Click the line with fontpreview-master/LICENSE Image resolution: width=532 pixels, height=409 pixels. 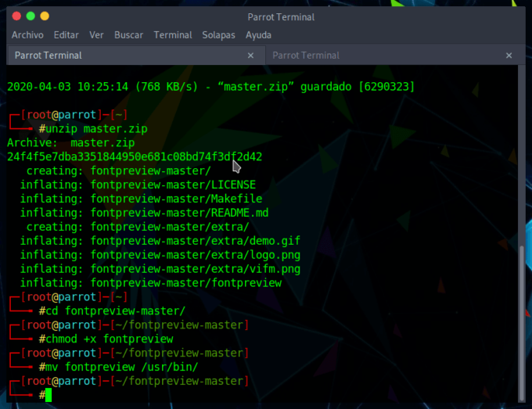(x=138, y=185)
